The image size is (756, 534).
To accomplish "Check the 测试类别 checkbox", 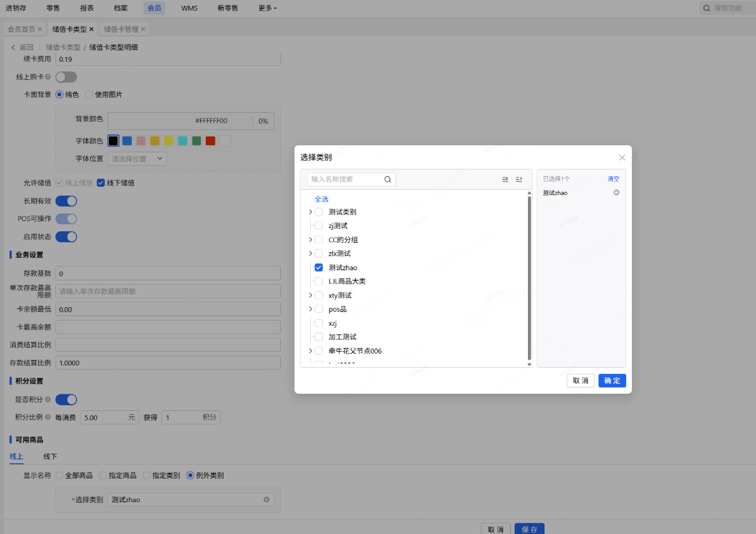I will (x=318, y=212).
